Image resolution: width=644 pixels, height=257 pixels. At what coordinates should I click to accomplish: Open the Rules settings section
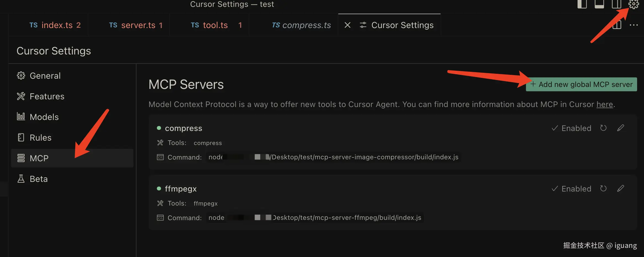tap(72, 138)
